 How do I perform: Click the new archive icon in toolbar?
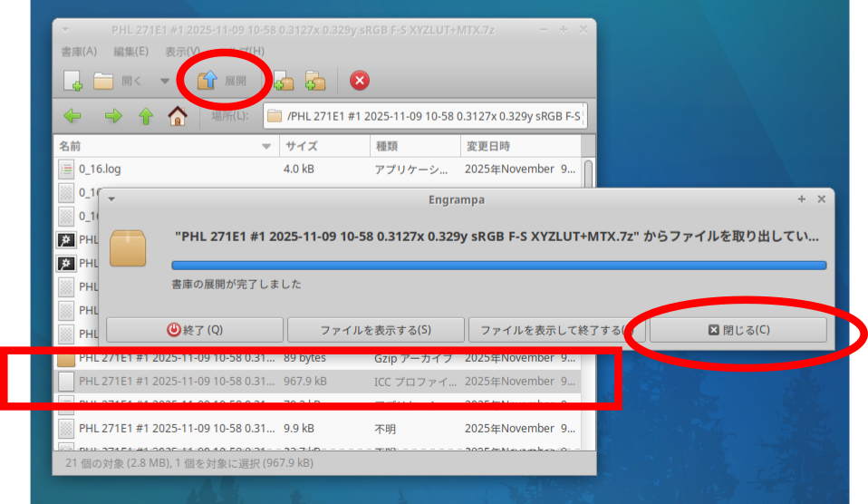pyautogui.click(x=73, y=81)
